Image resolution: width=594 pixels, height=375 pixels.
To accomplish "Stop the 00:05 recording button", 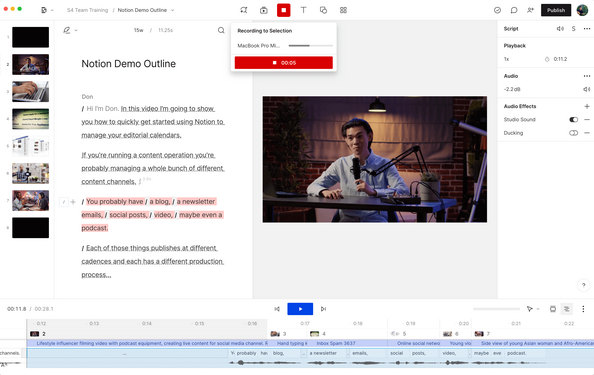I will coord(284,63).
